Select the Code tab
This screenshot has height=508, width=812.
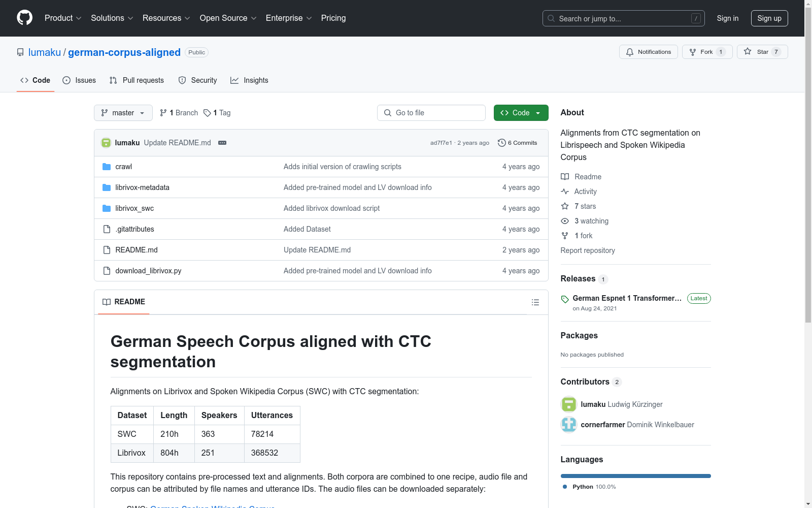tap(35, 80)
